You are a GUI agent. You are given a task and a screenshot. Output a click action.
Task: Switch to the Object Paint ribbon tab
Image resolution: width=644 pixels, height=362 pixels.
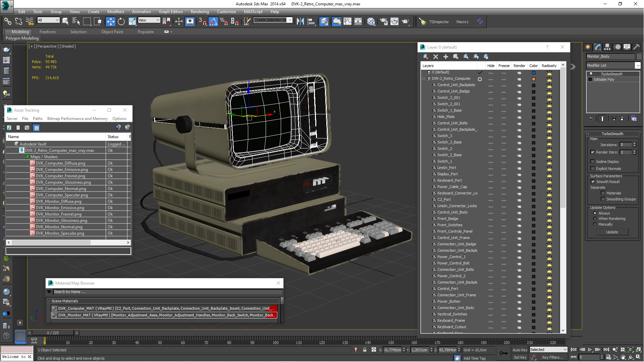tap(112, 32)
